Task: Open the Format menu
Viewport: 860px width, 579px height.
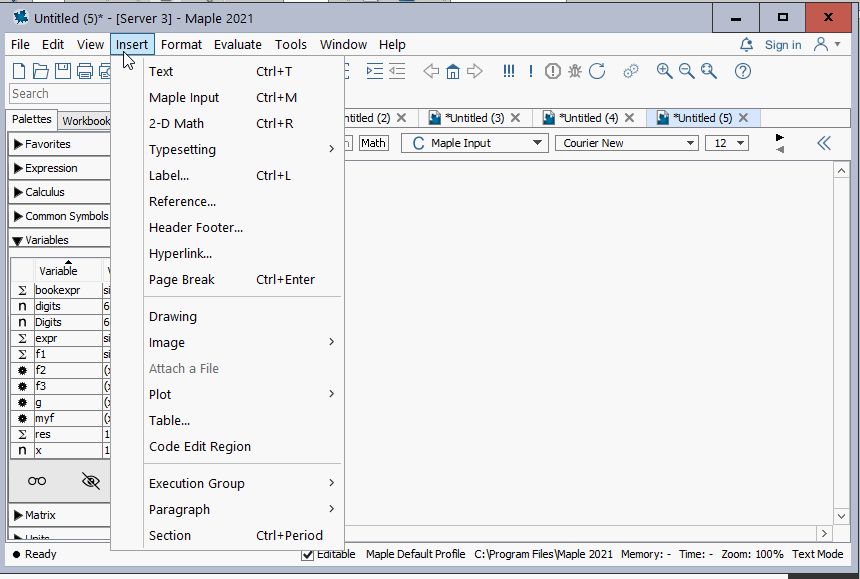Action: [x=181, y=44]
